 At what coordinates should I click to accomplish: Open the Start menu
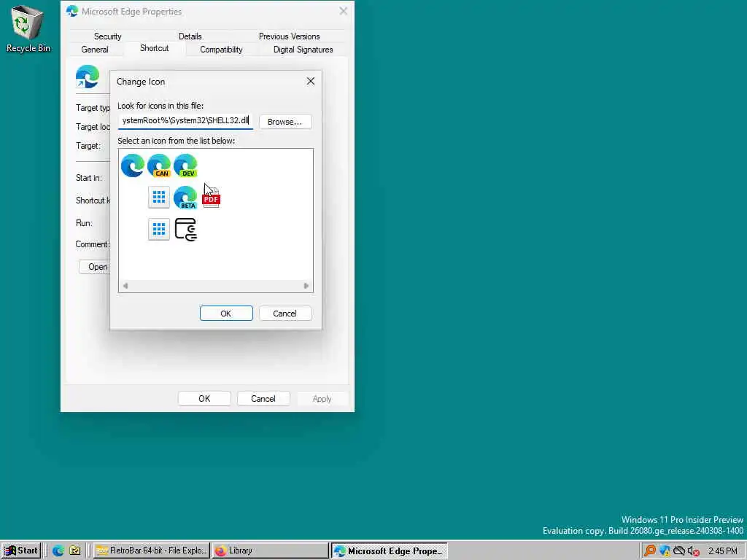tap(21, 551)
